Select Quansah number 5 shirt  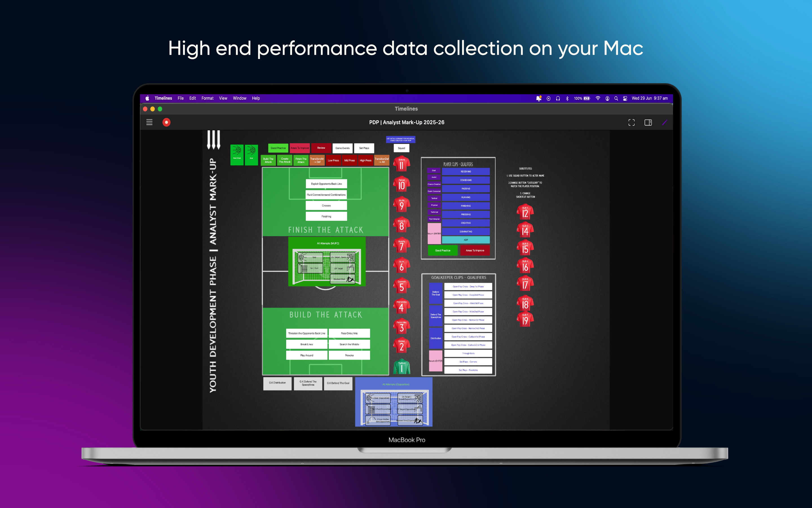(x=402, y=286)
